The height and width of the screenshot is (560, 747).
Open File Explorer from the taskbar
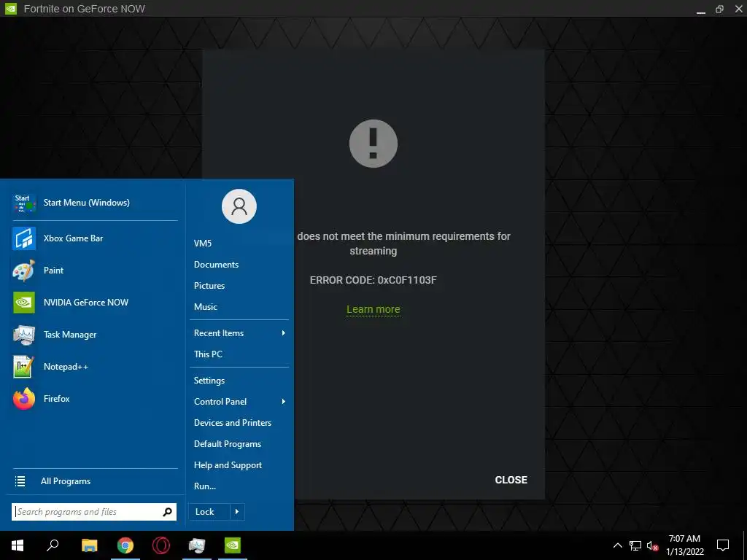(x=89, y=545)
